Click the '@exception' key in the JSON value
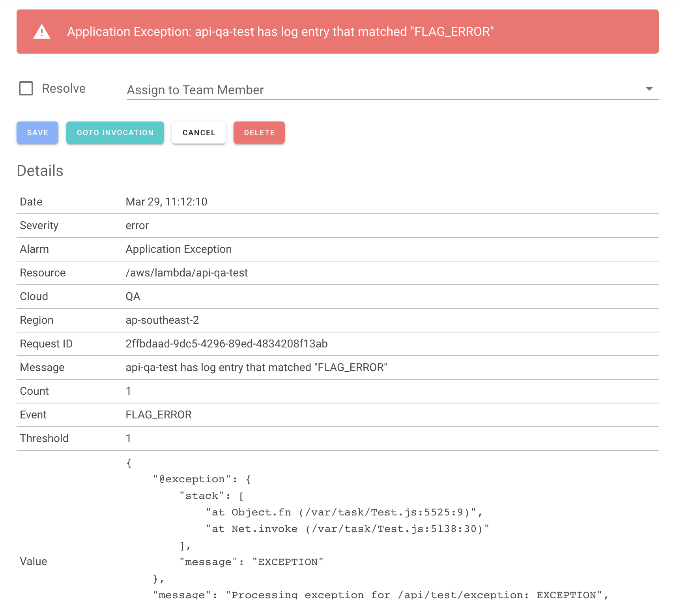The height and width of the screenshot is (616, 677). point(192,479)
